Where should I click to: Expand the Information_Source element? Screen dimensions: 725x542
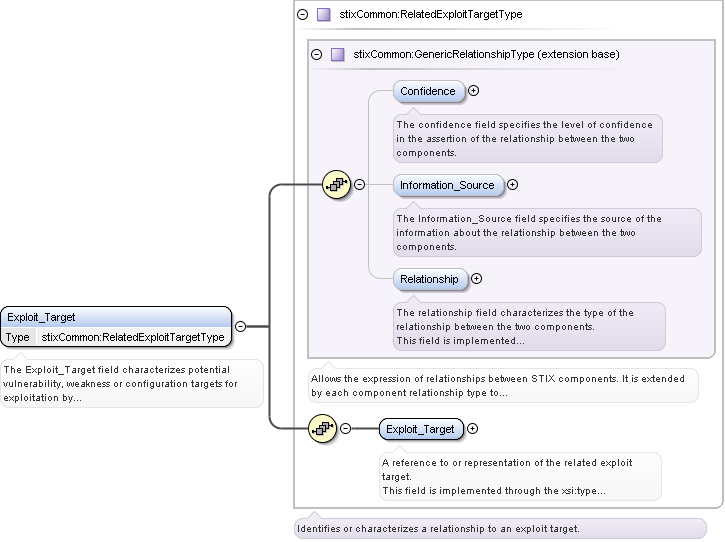(x=512, y=185)
